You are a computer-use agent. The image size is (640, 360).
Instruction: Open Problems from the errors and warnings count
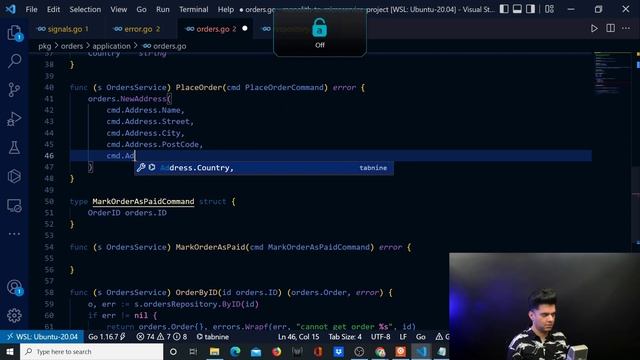161,337
